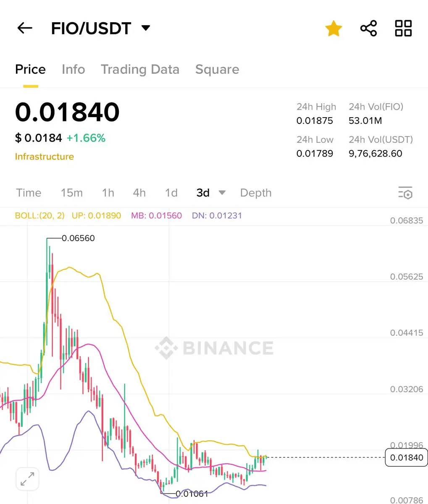Tap the 0.04415 axis label
The image size is (428, 504).
pos(407,333)
